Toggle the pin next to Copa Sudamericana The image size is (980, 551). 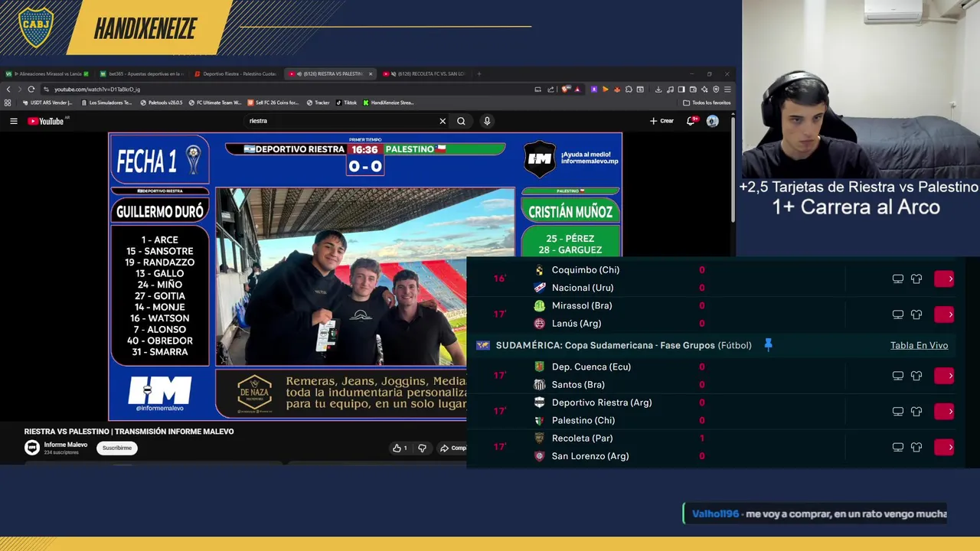pos(768,345)
